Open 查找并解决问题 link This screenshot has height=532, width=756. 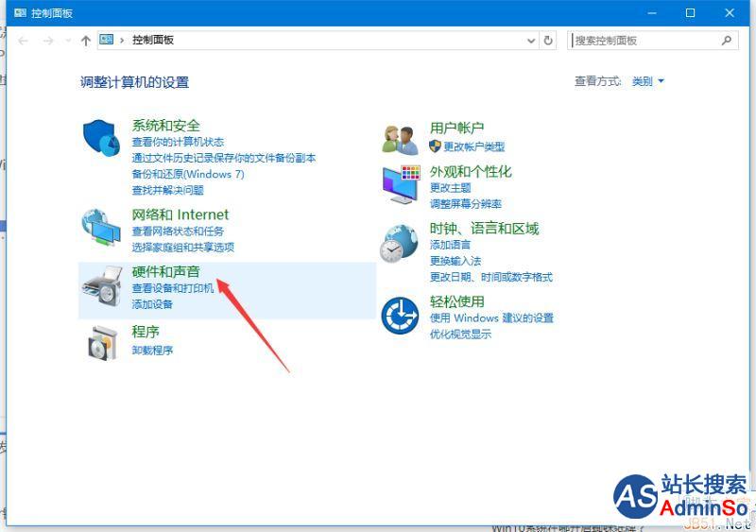pyautogui.click(x=168, y=190)
